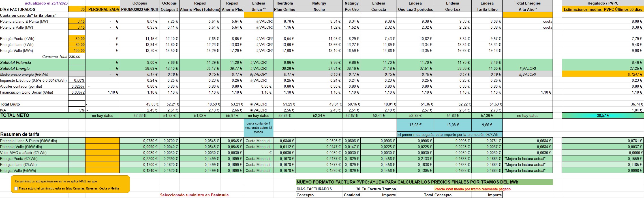Image resolution: width=644 pixels, height=198 pixels.
Task: Select the orange DÍAS FACTURADOS cell showing 30
Action: click(77, 9)
